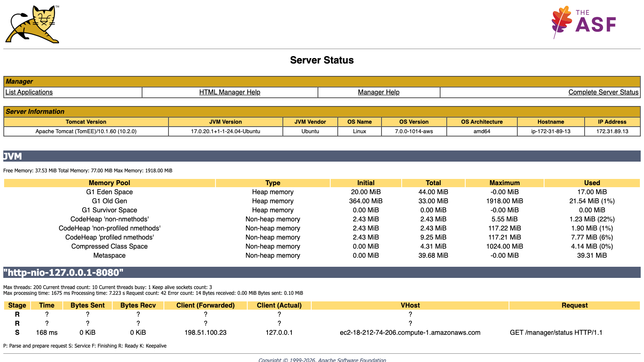Image resolution: width=644 pixels, height=362 pixels.
Task: Select the Bytes Sent column header
Action: [88, 306]
